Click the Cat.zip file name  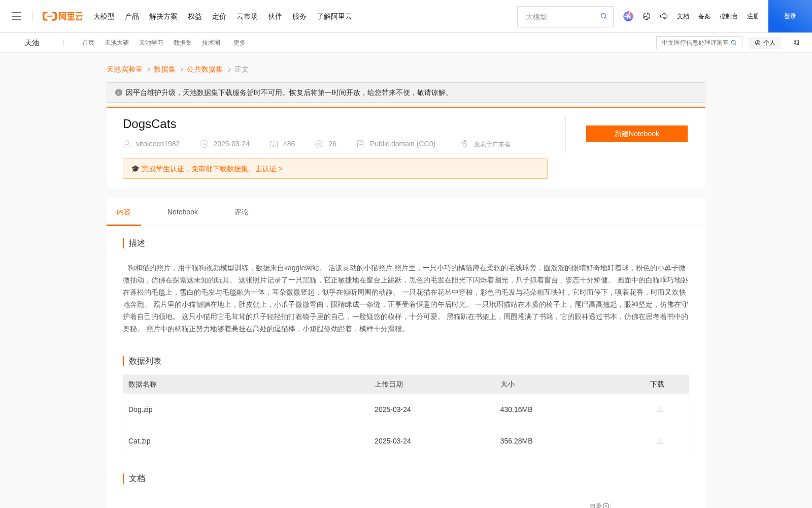(x=140, y=441)
